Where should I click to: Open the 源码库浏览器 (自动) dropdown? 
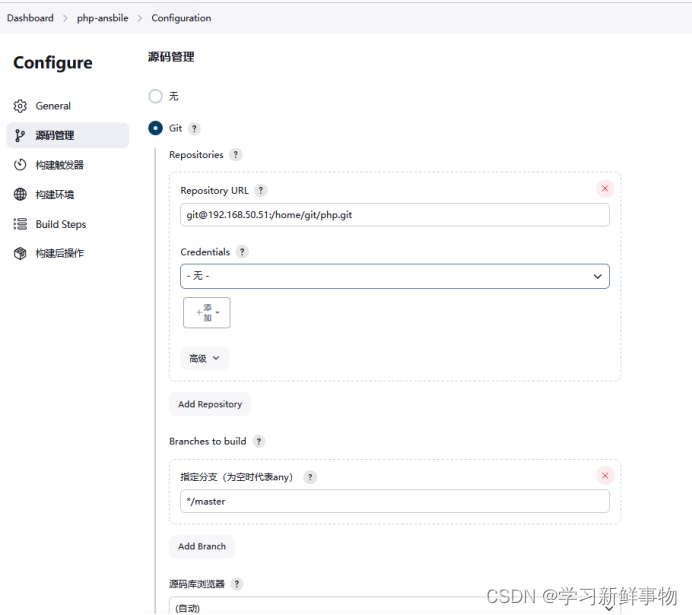click(x=395, y=606)
